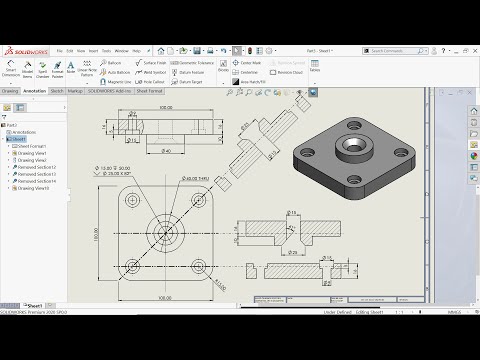The width and height of the screenshot is (480, 360).
Task: Insert a Note annotation
Action: coord(71,67)
